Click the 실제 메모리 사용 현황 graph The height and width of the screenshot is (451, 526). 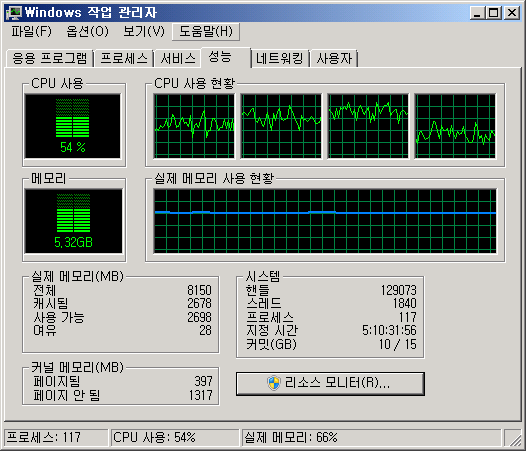point(325,221)
